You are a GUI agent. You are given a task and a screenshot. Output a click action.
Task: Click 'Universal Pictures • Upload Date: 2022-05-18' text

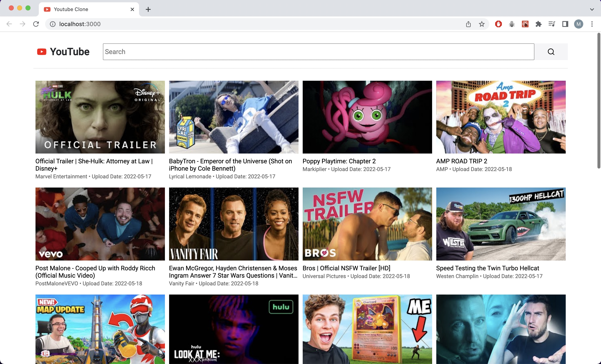[356, 276]
